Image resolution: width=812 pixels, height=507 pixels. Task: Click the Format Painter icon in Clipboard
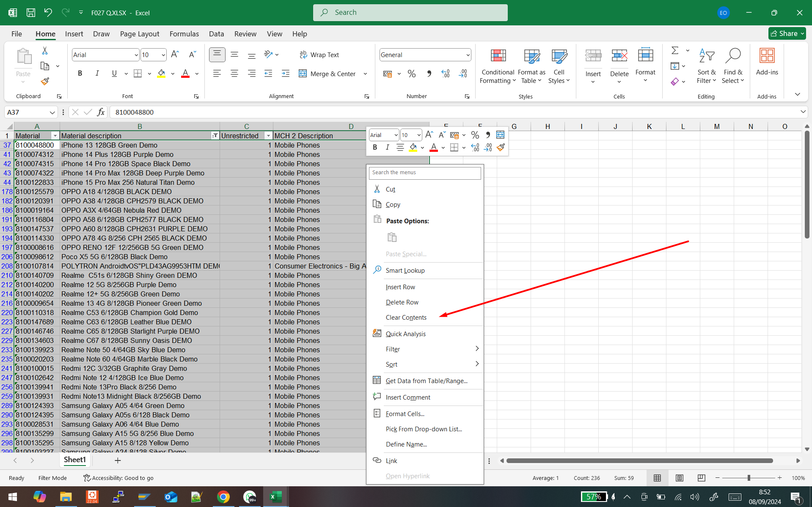pos(45,81)
